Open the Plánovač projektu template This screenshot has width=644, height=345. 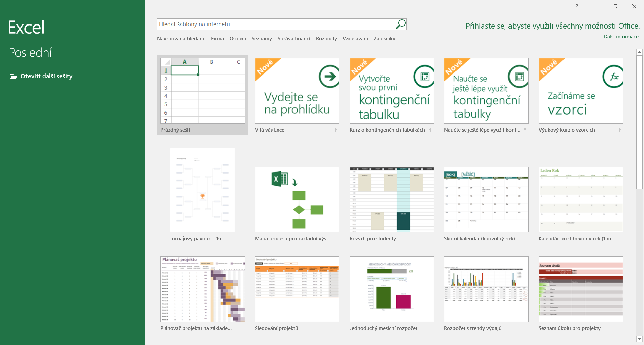(203, 289)
